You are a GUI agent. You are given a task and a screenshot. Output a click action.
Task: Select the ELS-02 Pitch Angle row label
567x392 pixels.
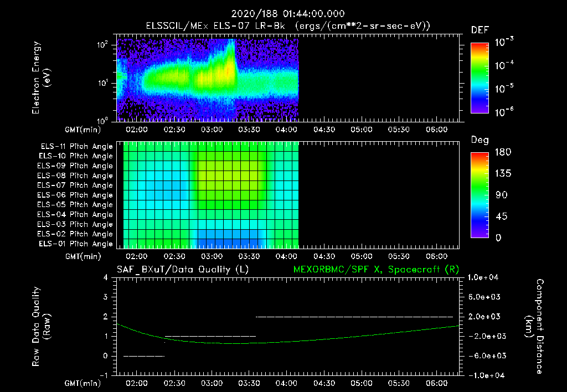(x=75, y=234)
